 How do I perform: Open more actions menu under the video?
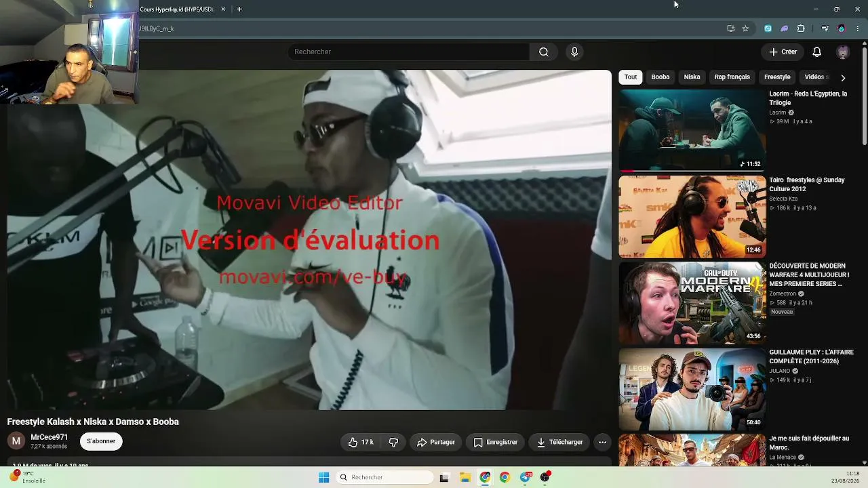point(602,442)
